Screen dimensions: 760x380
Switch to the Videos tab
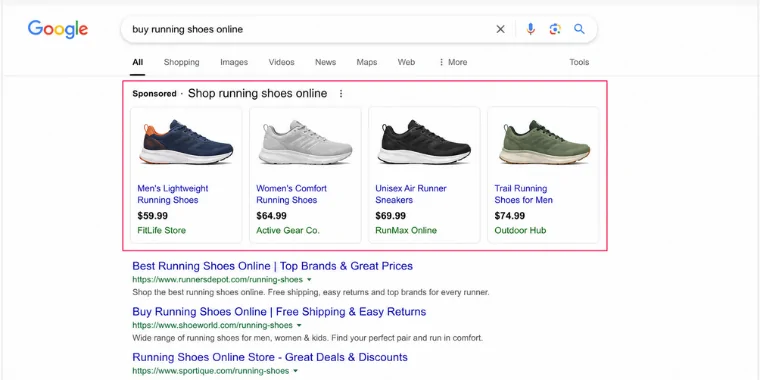282,62
